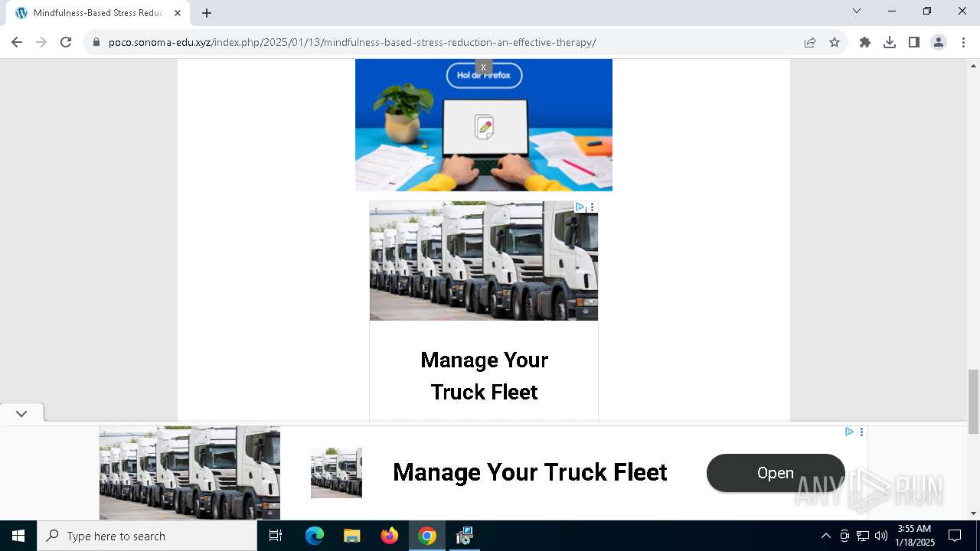Bookmark this page with the star
The width and height of the screenshot is (980, 551).
point(835,42)
